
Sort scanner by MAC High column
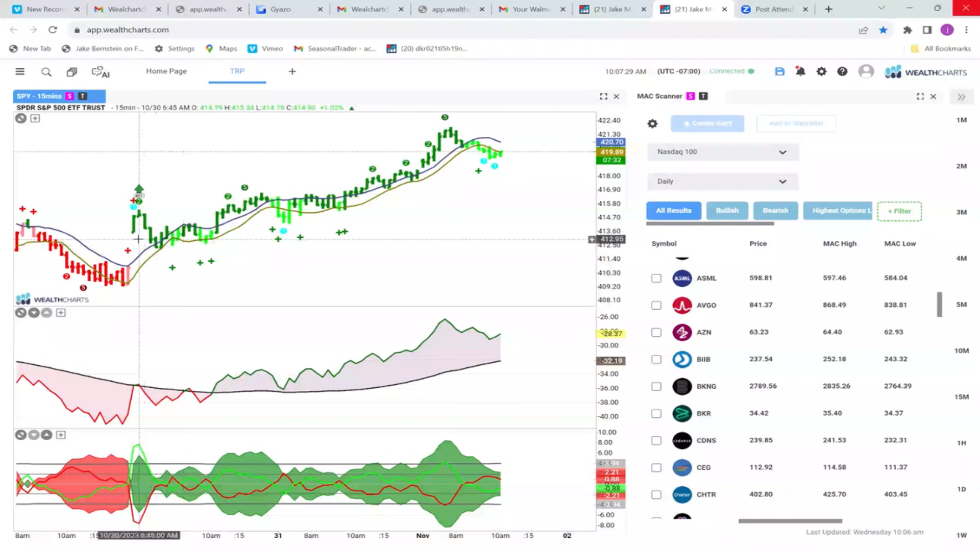(840, 244)
